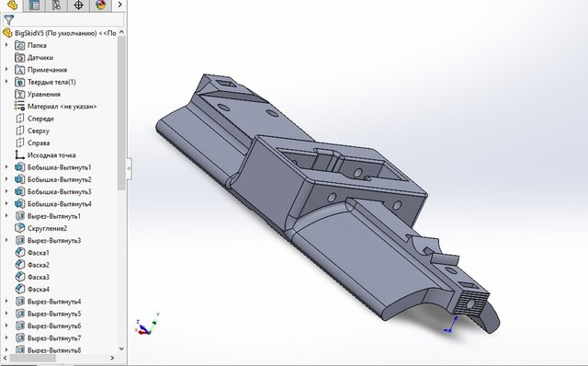The width and height of the screenshot is (588, 366).
Task: Click the Вырез-Вытянуть6 cut icon
Action: point(19,326)
